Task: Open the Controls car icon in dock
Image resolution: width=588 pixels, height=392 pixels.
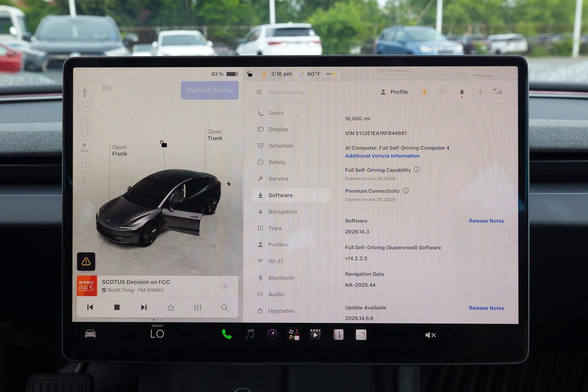Action: pyautogui.click(x=90, y=334)
